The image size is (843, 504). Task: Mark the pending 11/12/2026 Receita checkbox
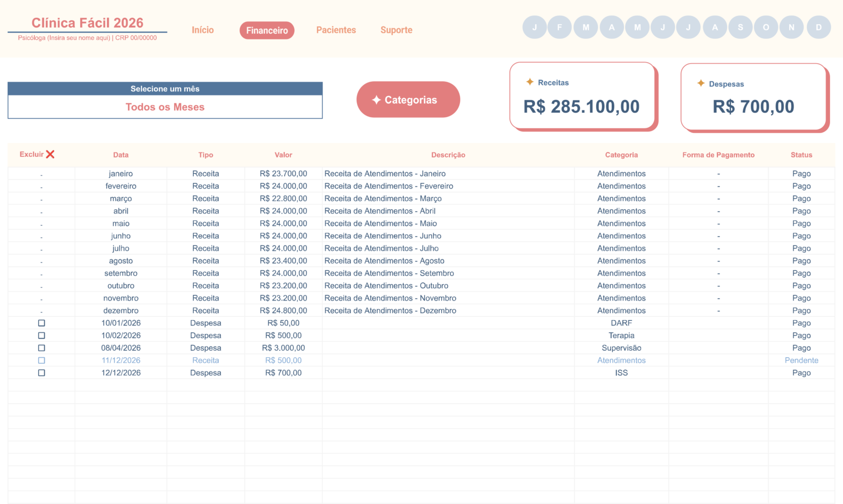click(41, 360)
